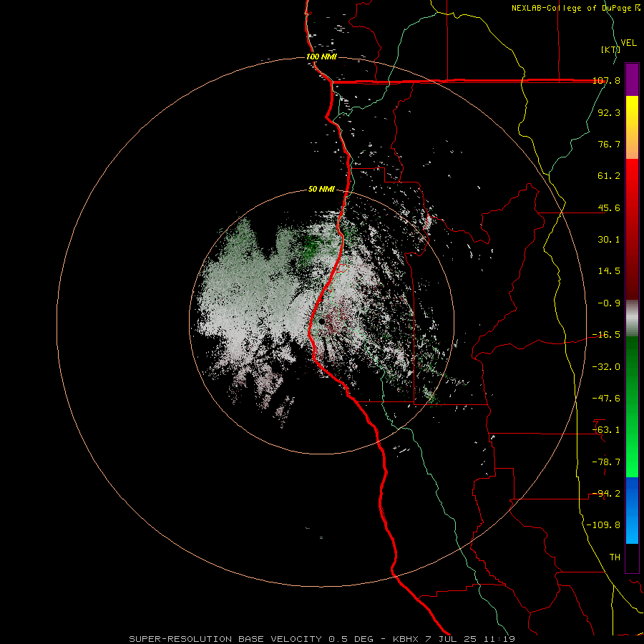
Task: Click the -16.5 legend value
Action: (x=606, y=335)
